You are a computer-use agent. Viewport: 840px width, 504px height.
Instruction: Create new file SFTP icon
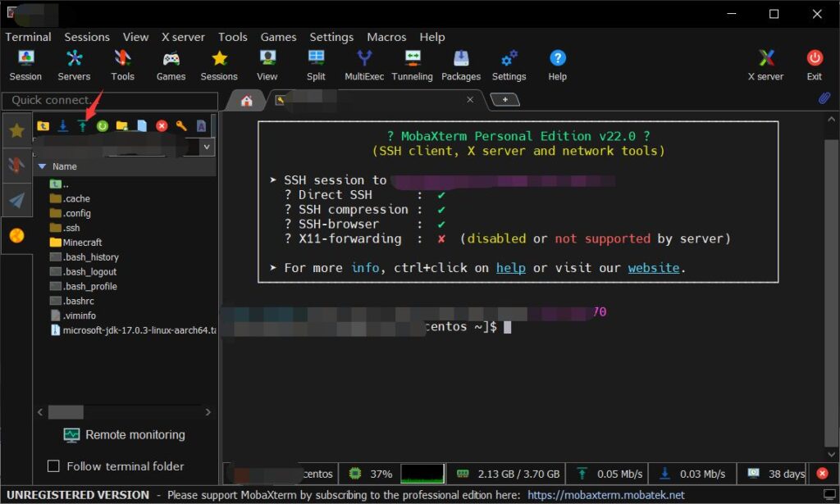[142, 125]
